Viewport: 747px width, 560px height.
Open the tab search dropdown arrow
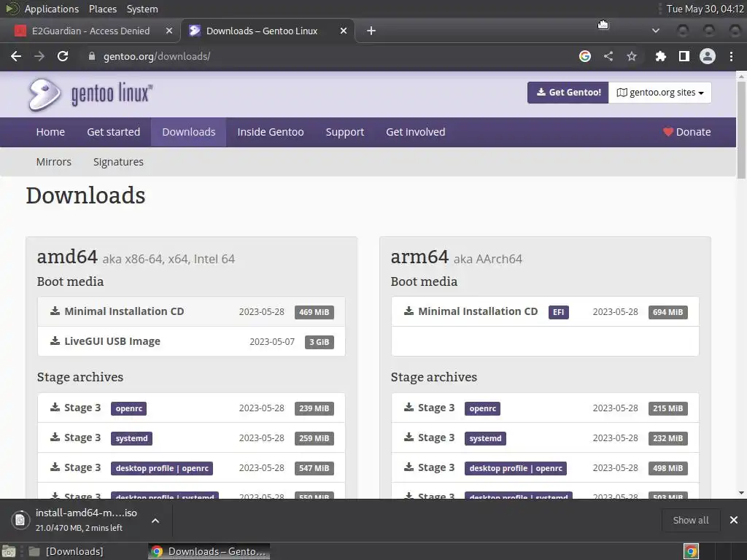pos(656,31)
